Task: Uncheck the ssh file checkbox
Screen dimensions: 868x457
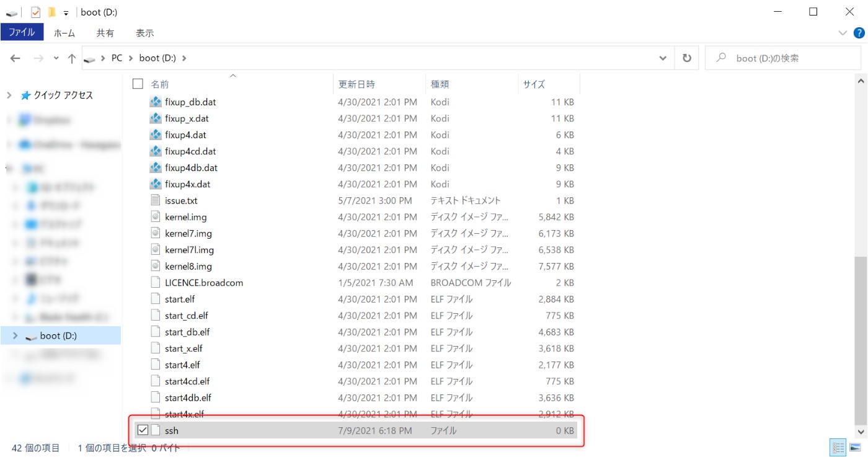Action: (143, 430)
